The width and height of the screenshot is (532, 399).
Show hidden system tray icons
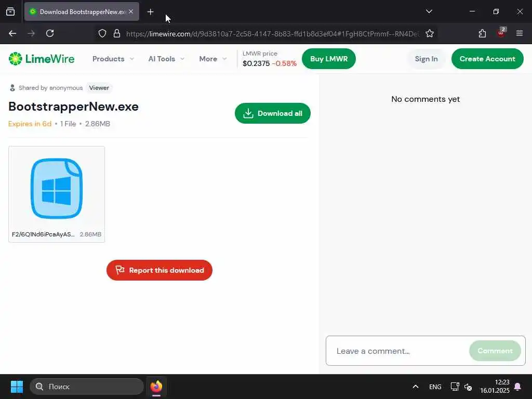tap(415, 387)
